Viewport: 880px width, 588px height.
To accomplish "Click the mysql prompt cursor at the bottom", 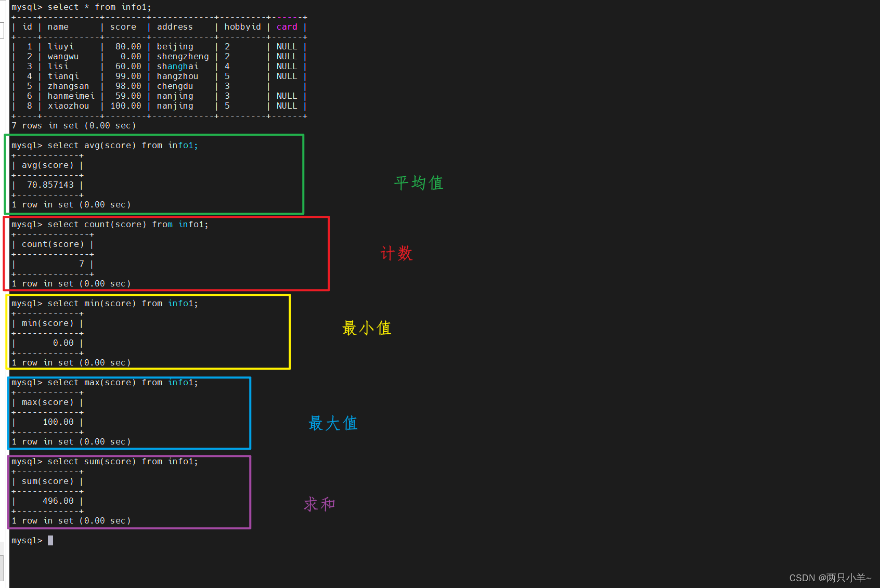I will 50,541.
